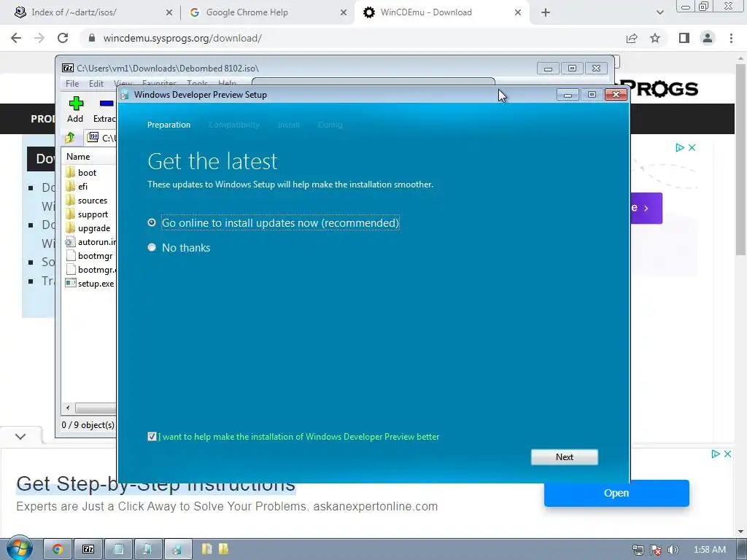Click the wincdemu.sysprogs.org address bar
The width and height of the screenshot is (747, 560).
182,38
